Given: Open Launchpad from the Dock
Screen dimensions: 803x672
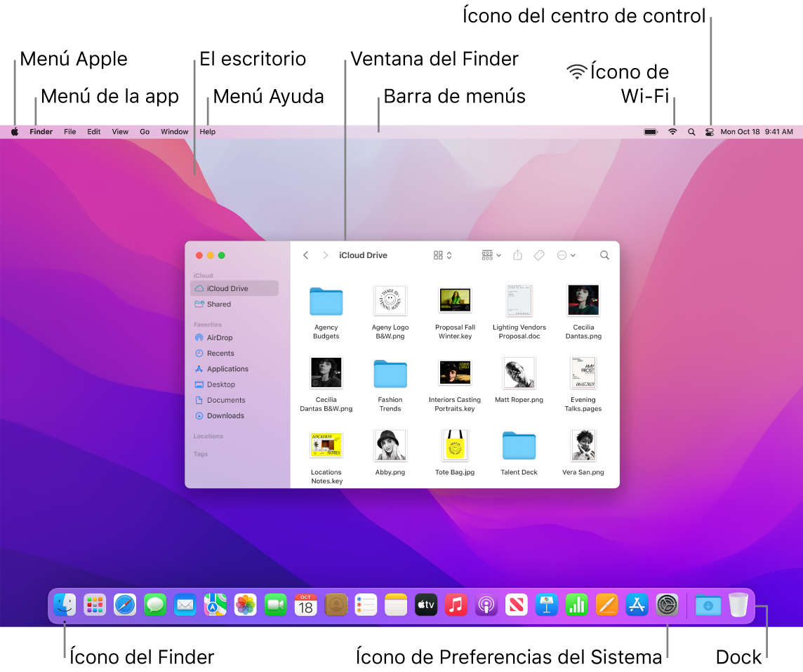Looking at the screenshot, I should pos(95,605).
